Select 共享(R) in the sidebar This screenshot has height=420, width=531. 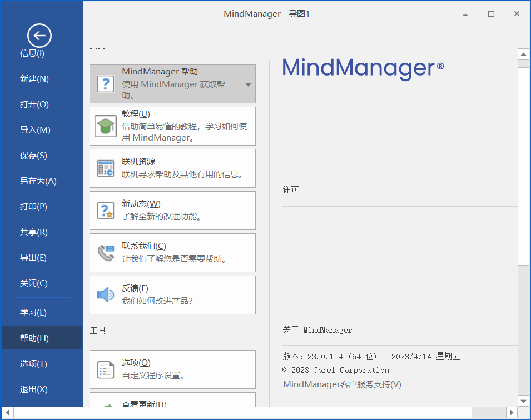[33, 232]
